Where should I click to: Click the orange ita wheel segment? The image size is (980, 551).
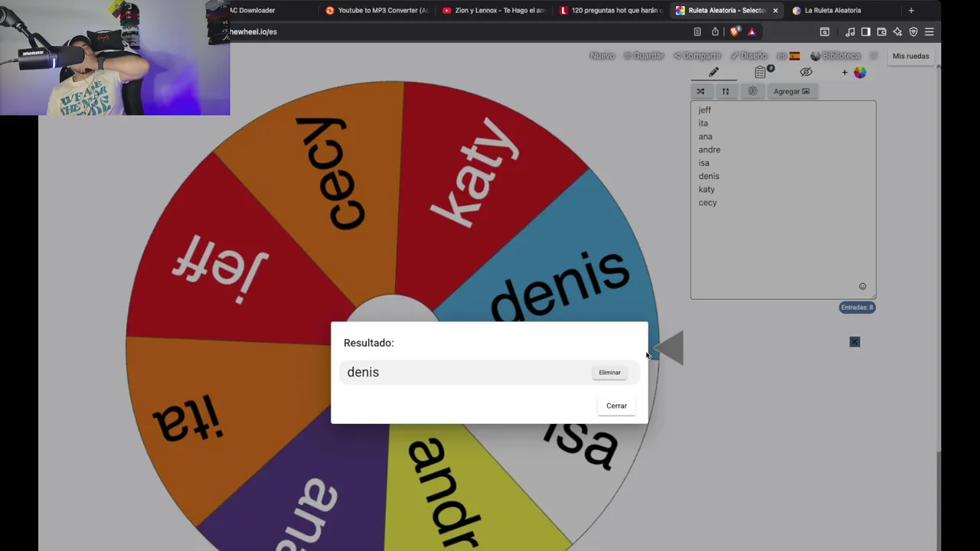click(195, 417)
